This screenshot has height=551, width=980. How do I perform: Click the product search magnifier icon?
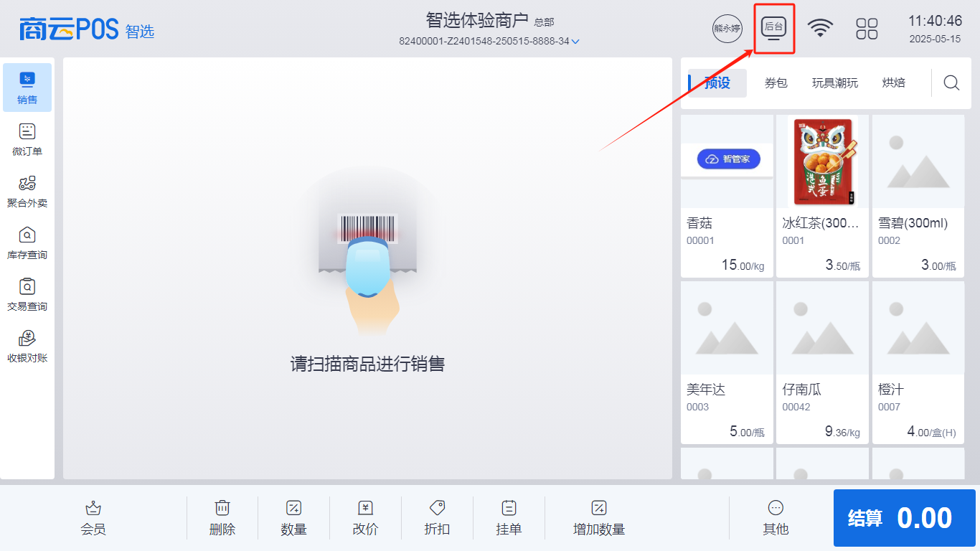click(951, 83)
